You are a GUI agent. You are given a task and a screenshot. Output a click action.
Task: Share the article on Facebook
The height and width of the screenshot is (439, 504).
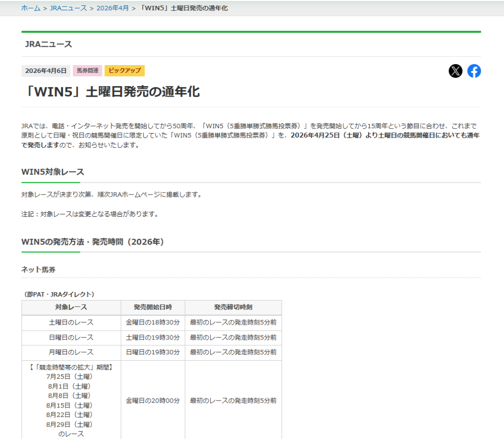coord(474,71)
